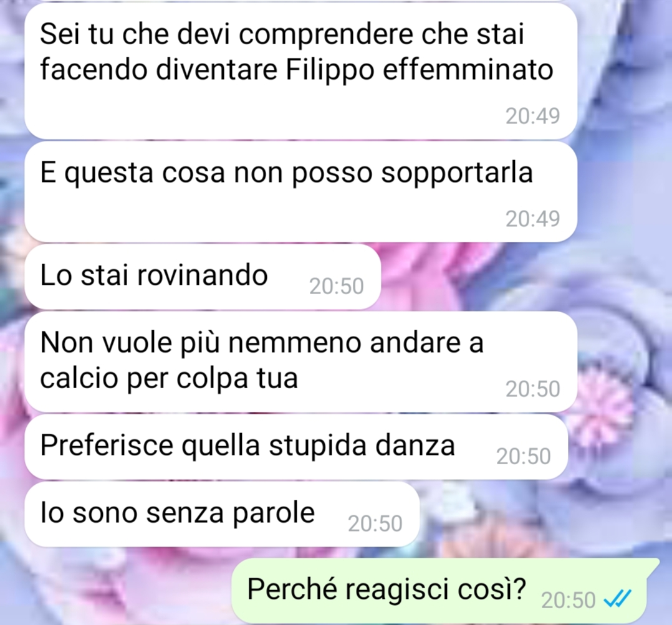Select the message mentioning Filippo effemminato
672x625 pixels.
[x=301, y=70]
